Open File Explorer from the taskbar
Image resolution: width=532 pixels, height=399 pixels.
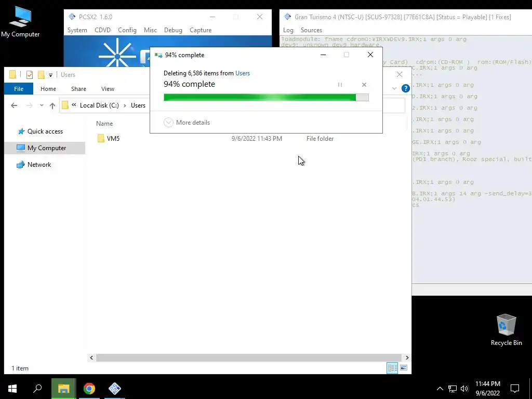tap(63, 389)
